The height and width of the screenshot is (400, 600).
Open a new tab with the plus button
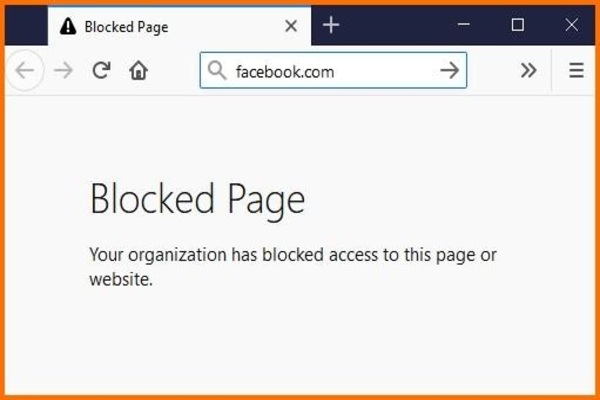click(x=331, y=25)
